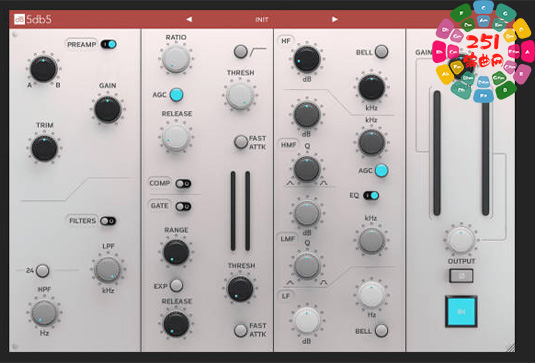Enable the GATE switch
This screenshot has height=363, width=535.
183,206
